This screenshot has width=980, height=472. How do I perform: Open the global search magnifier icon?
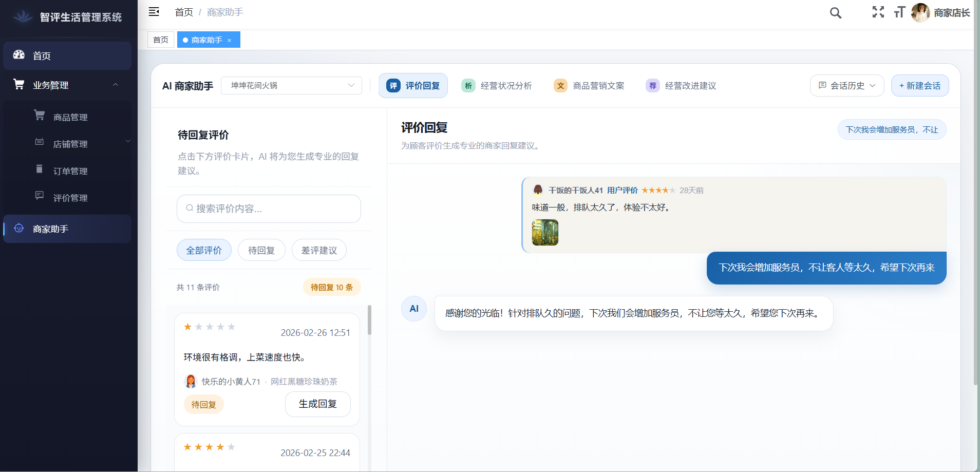click(835, 13)
